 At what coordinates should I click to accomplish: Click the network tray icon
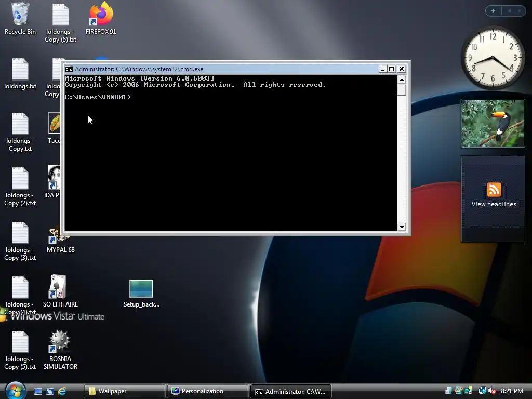tap(482, 391)
